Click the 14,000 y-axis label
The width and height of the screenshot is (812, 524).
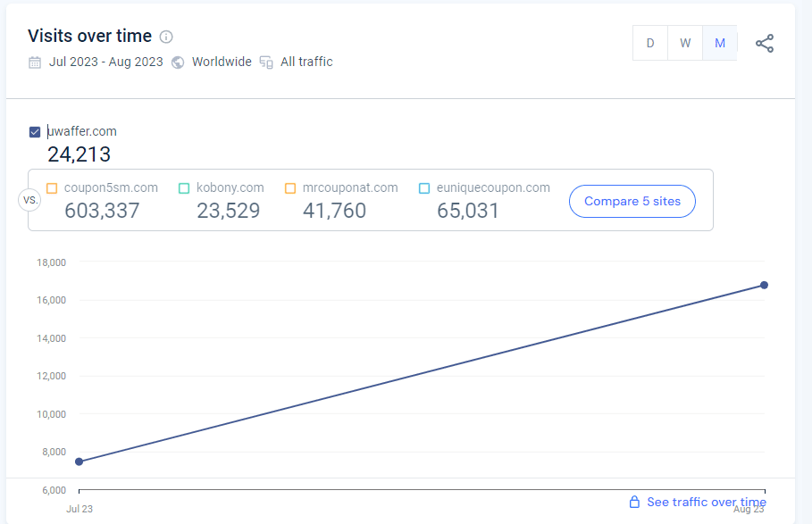tap(51, 338)
